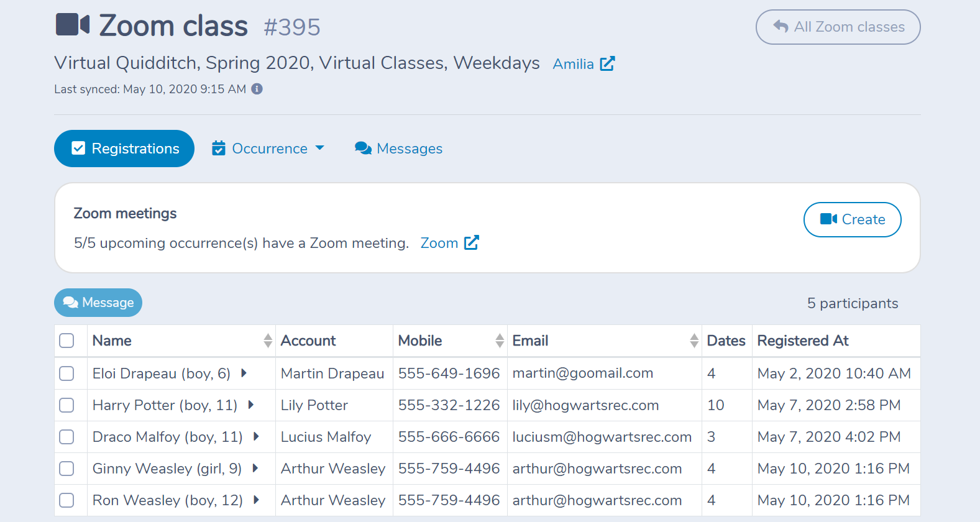Click the info icon next to Last synced
980x522 pixels.
point(257,89)
